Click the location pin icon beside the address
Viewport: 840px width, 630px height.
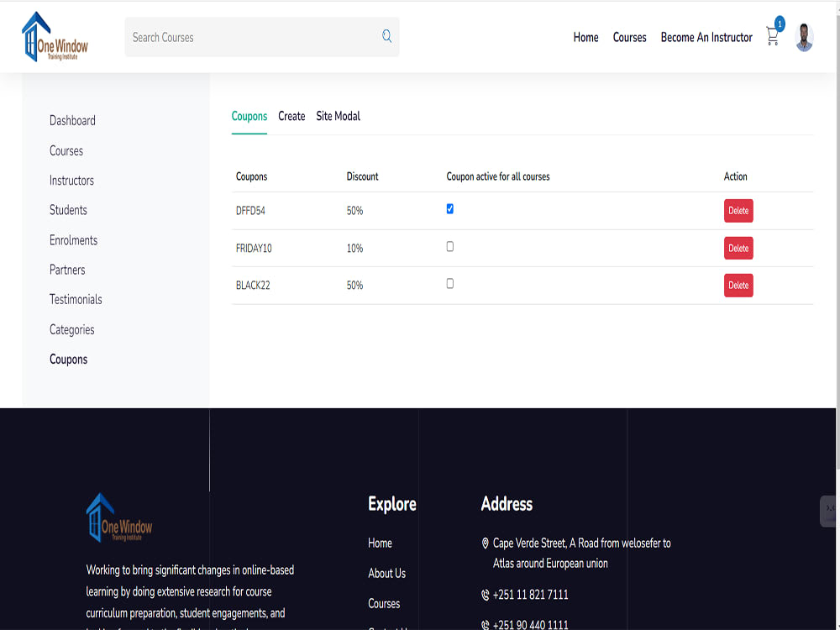485,543
